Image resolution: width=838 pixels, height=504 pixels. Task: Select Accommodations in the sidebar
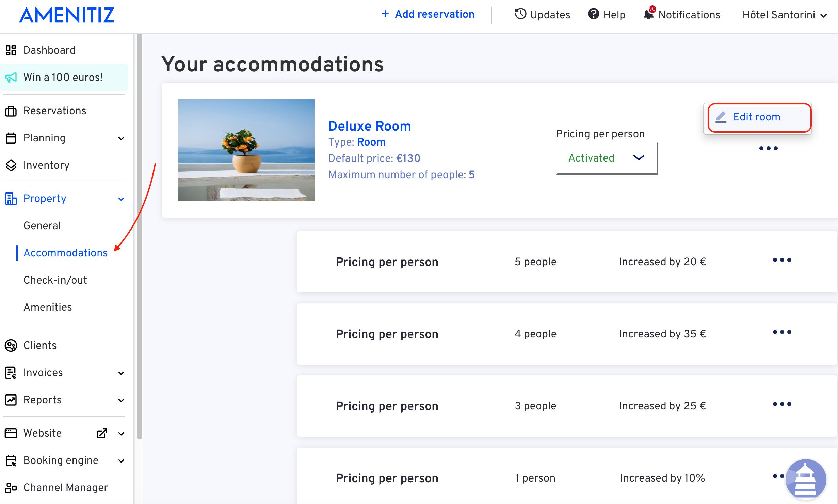pos(65,253)
